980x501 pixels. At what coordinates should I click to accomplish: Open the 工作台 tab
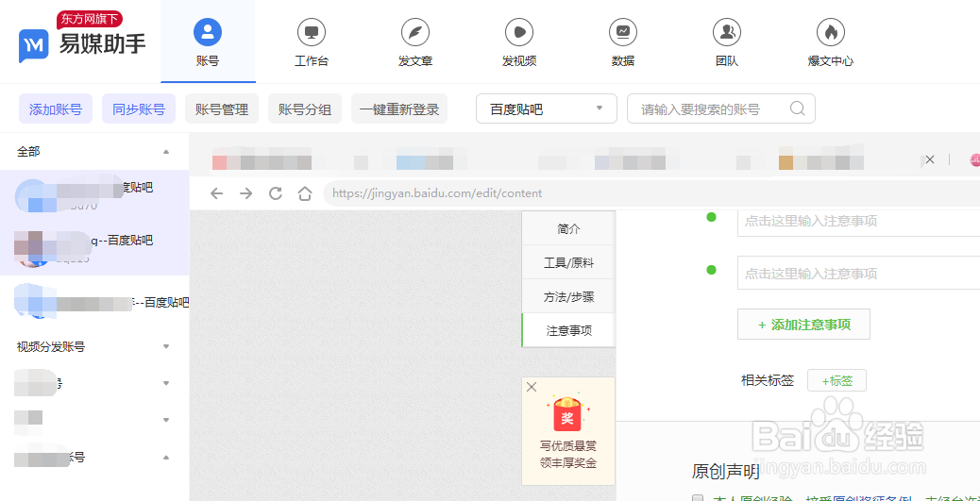[x=312, y=42]
